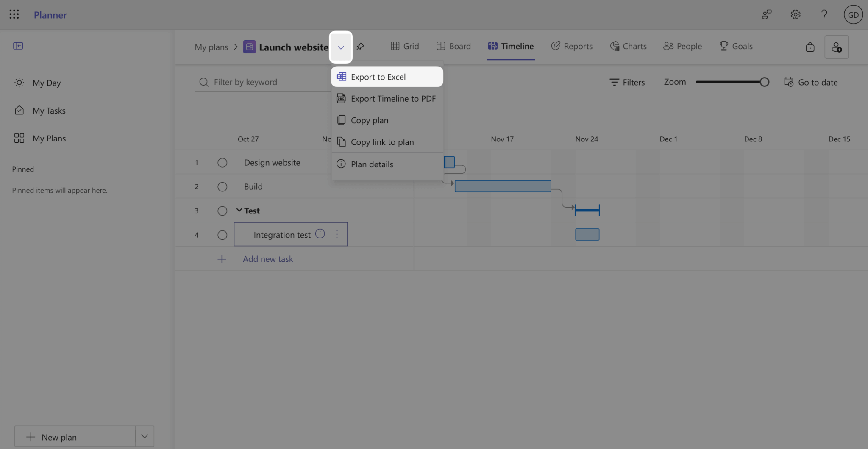868x449 pixels.
Task: Click the help question mark icon
Action: (x=824, y=15)
